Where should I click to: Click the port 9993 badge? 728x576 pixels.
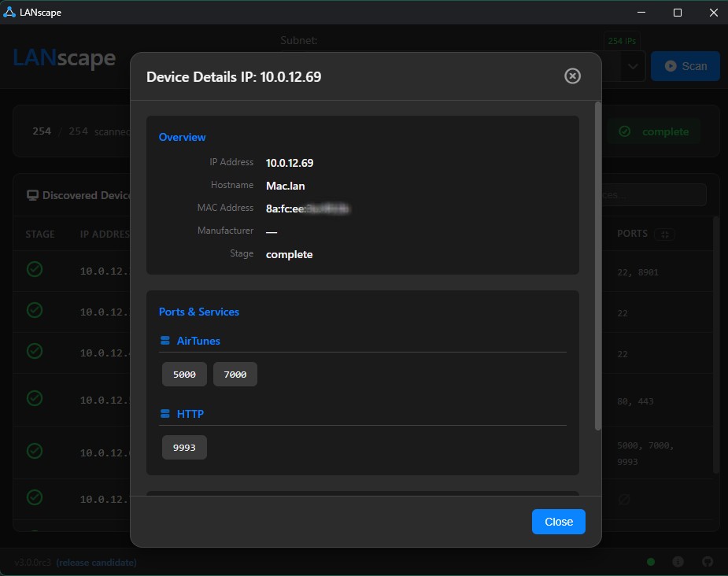[x=184, y=447]
